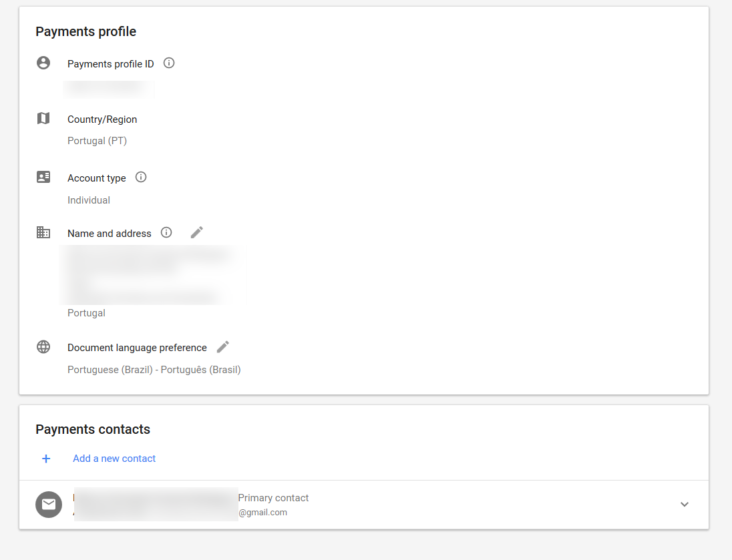Select the Portugal (PT) country value

point(97,141)
